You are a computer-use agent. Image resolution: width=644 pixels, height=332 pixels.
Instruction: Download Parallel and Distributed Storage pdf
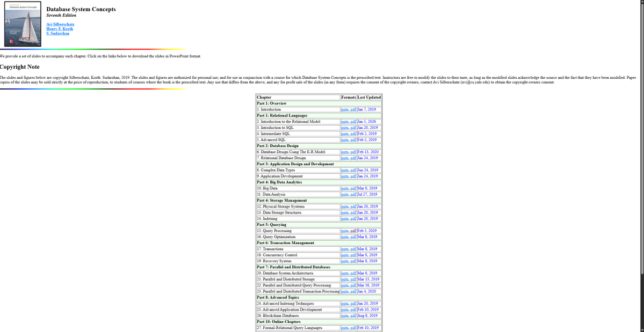point(353,279)
